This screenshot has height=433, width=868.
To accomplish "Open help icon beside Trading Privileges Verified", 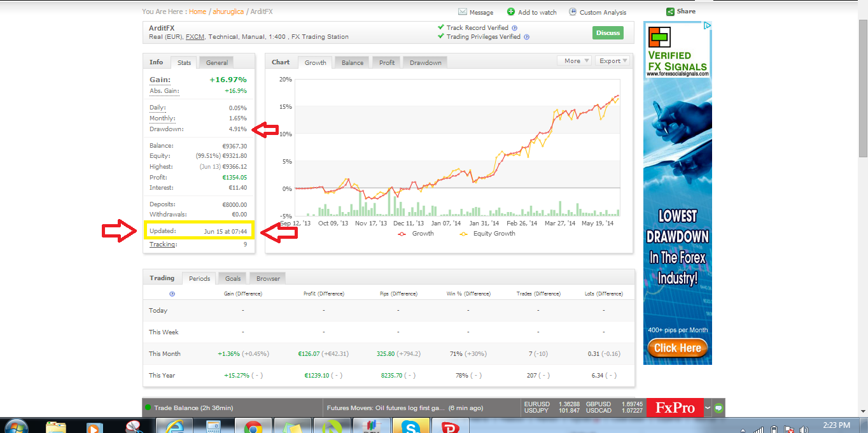I will (526, 37).
